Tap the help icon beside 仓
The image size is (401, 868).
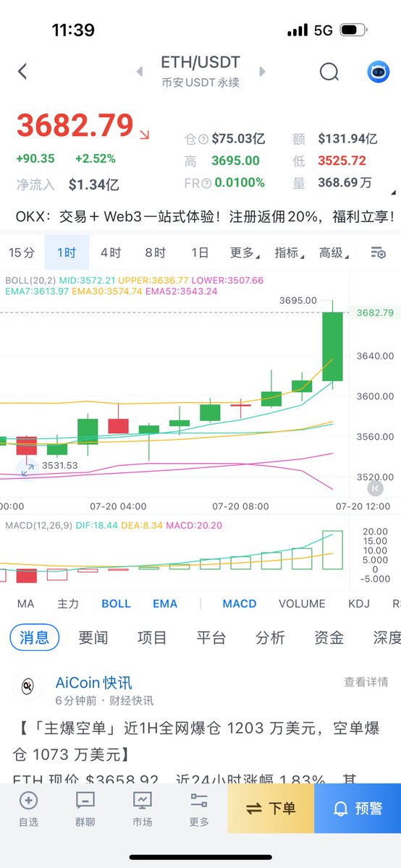coord(203,140)
